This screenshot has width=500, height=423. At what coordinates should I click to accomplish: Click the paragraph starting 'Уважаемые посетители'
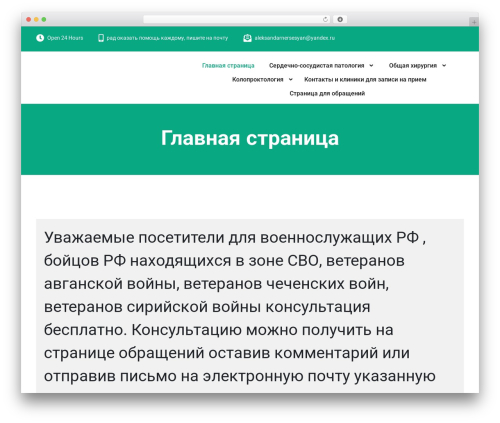[240, 306]
